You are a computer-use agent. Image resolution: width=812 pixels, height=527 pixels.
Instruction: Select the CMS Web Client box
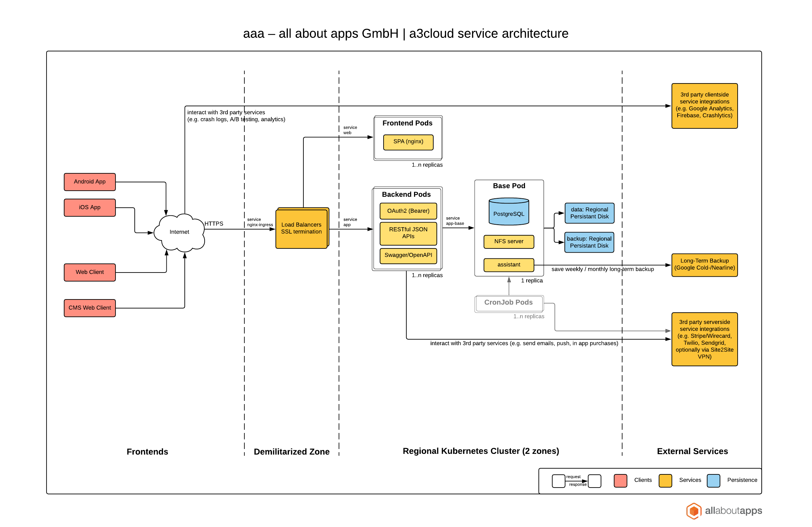point(90,308)
